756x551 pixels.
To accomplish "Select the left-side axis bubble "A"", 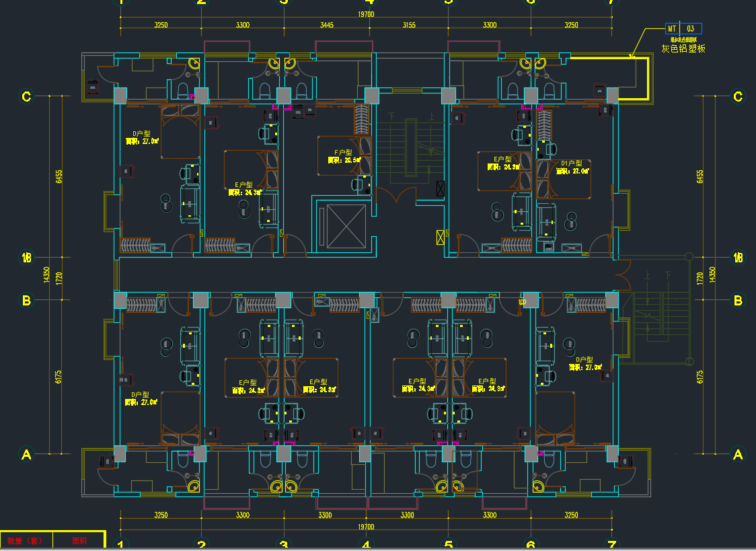I will (26, 454).
